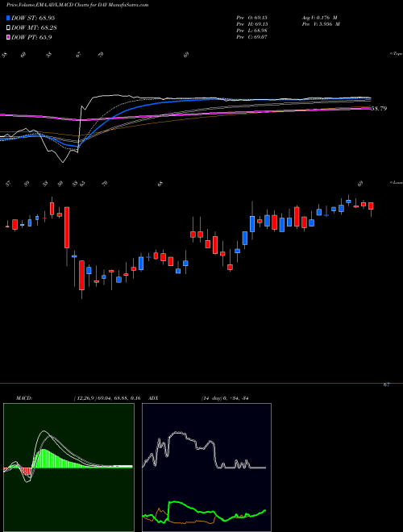Click the 'Pre H: 69.13' high value

(x=253, y=23)
